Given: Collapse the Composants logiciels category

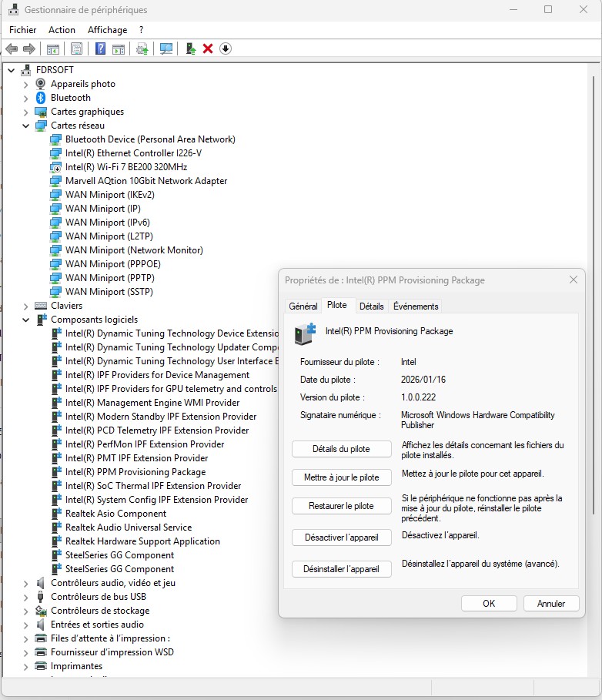Looking at the screenshot, I should 25,320.
